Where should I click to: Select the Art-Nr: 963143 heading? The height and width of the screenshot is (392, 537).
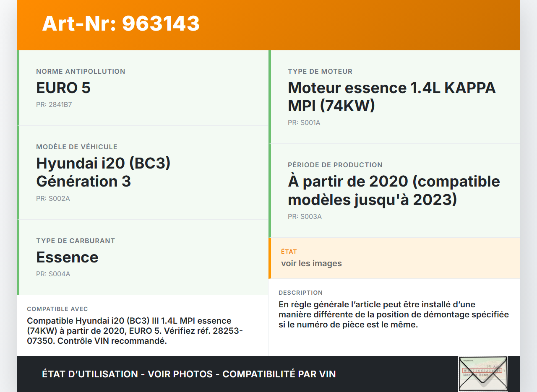pos(121,23)
